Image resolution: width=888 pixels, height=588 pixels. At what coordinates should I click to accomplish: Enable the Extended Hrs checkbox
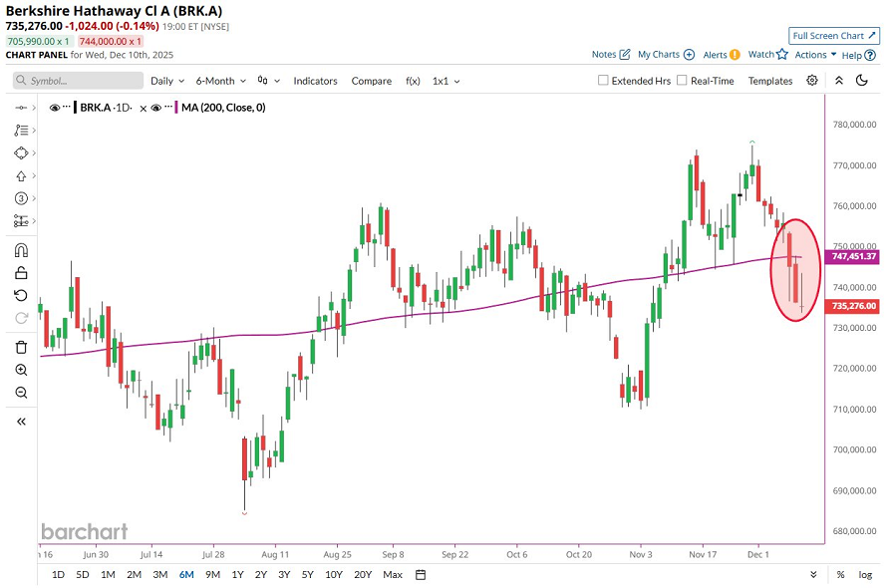pyautogui.click(x=603, y=81)
